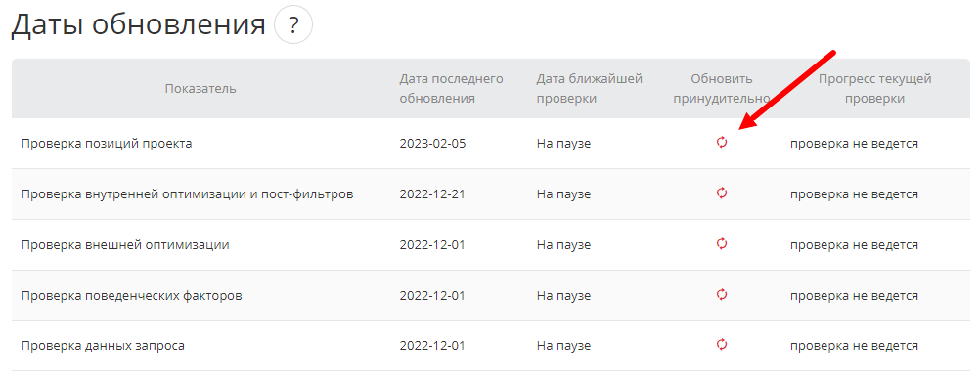Screen dimensions: 980x386
Task: Click the Даты обновления heading
Action: pyautogui.click(x=138, y=25)
